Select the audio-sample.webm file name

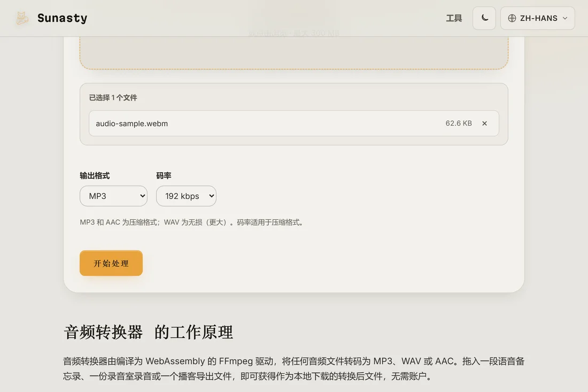pos(131,124)
